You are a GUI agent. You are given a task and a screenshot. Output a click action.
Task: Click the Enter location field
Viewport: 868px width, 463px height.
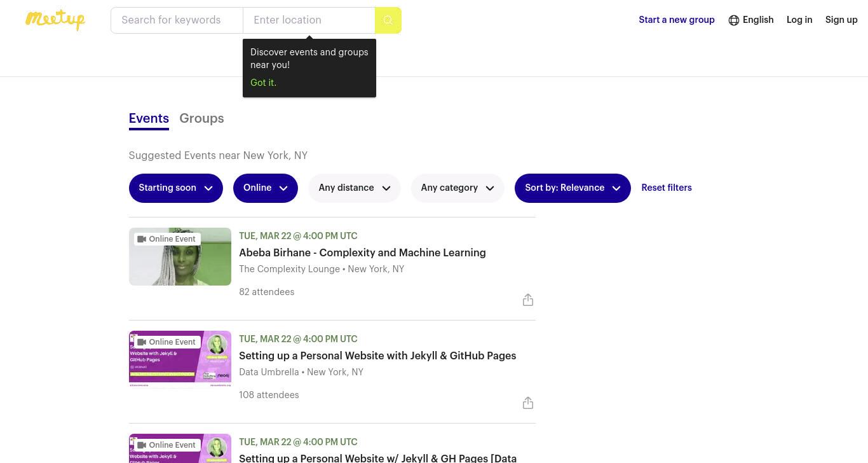[309, 20]
